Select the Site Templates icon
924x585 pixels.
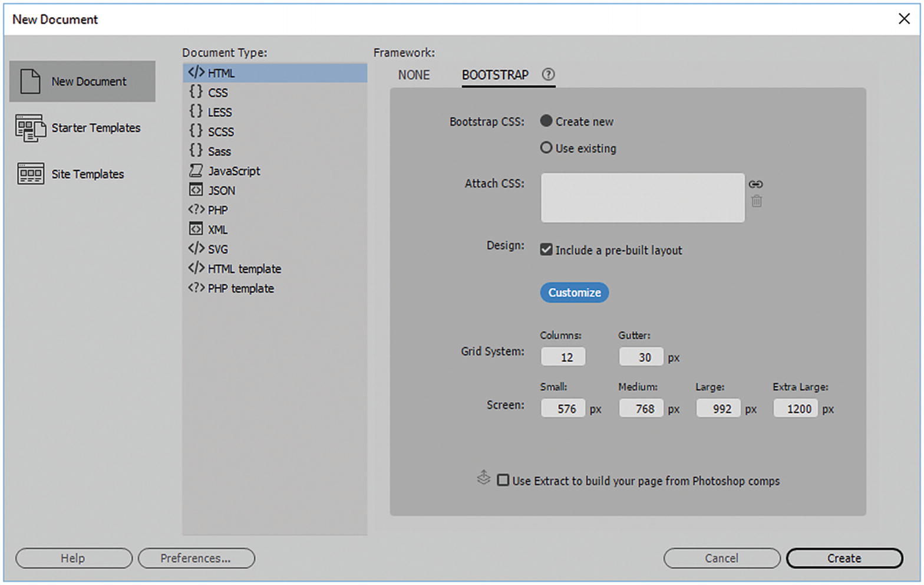tap(30, 174)
